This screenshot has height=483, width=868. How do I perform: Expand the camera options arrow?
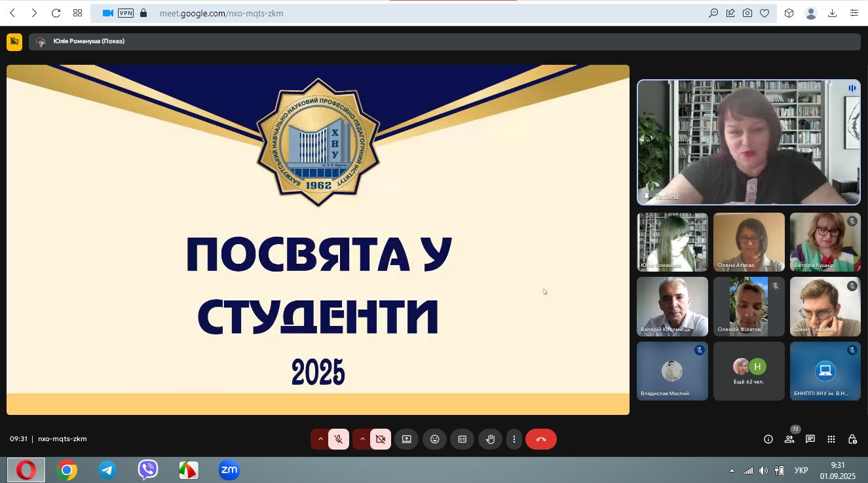point(362,439)
